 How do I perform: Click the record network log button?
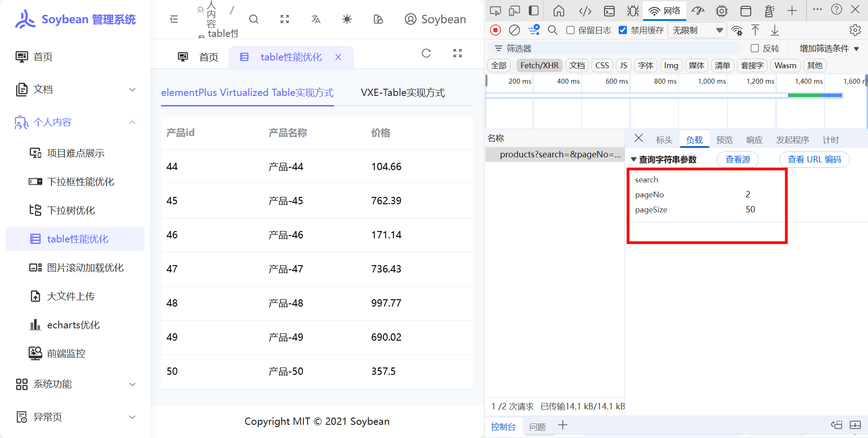tap(495, 30)
